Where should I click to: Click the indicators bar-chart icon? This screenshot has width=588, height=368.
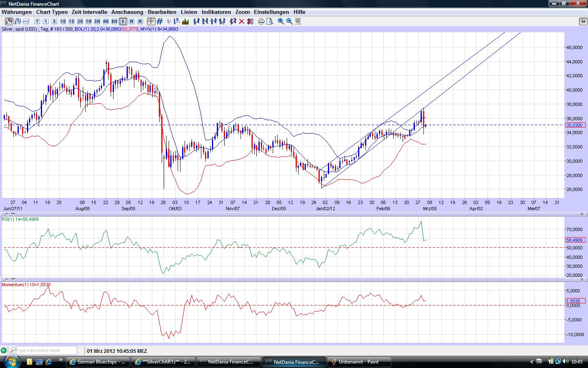185,21
